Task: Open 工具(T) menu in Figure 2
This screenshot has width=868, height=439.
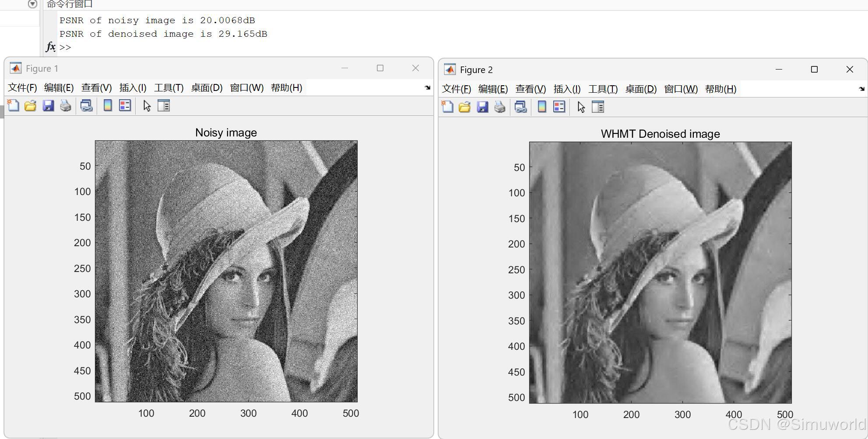Action: point(603,89)
